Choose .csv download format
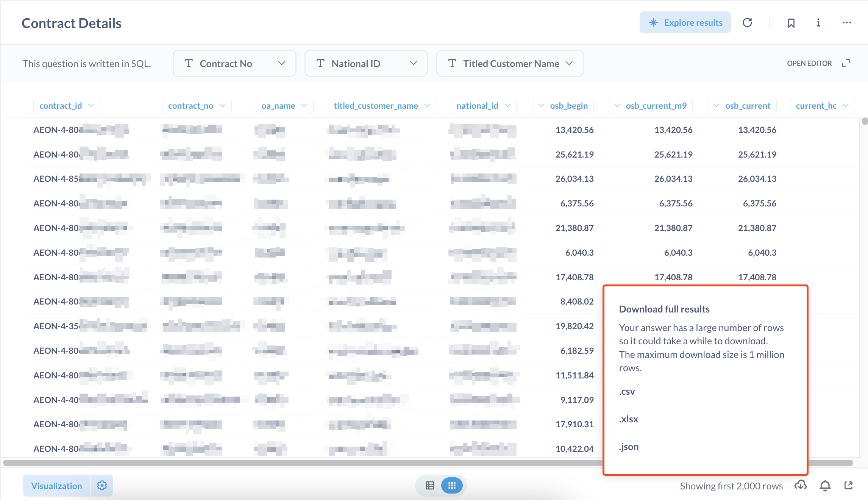Viewport: 868px width, 500px height. (x=627, y=392)
